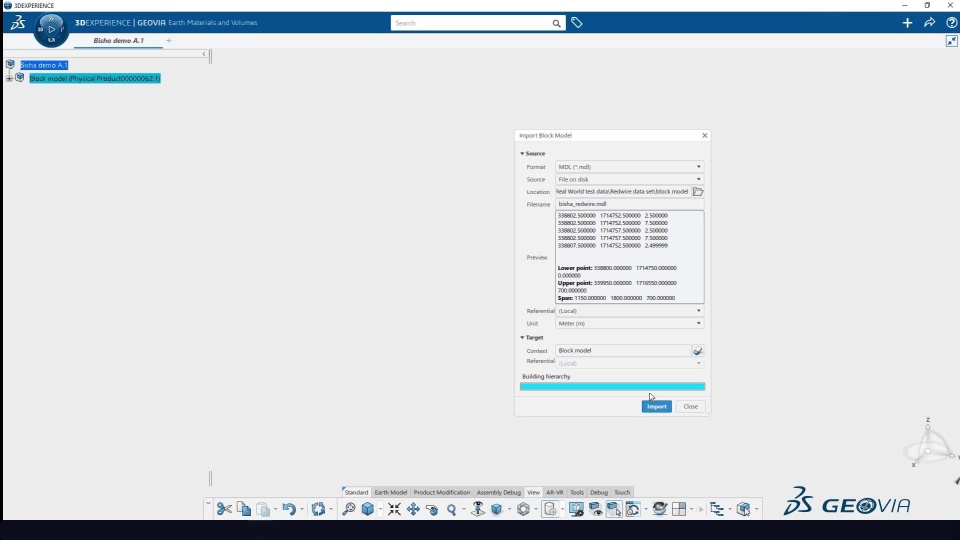Open the Help question mark icon
This screenshot has width=960, height=540.
[951, 23]
